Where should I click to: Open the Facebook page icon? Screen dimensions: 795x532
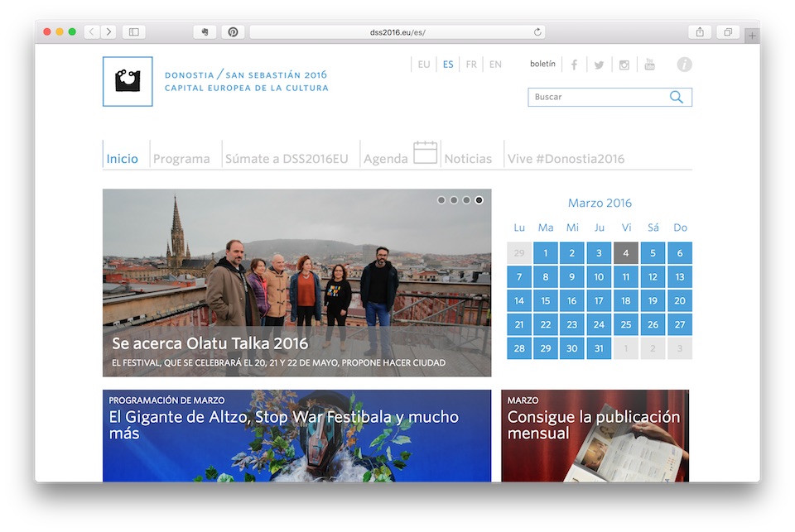(574, 65)
